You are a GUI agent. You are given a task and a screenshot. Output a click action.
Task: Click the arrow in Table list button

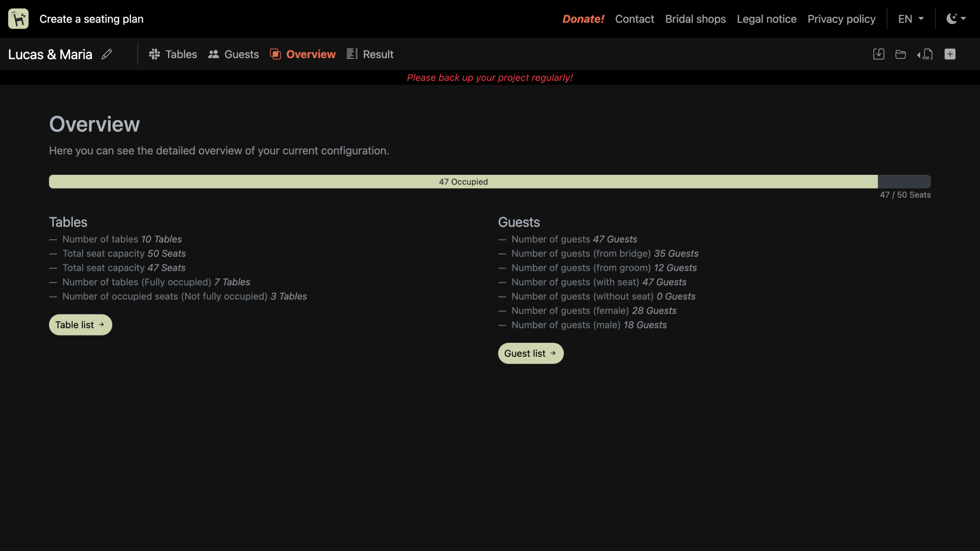[x=101, y=324]
